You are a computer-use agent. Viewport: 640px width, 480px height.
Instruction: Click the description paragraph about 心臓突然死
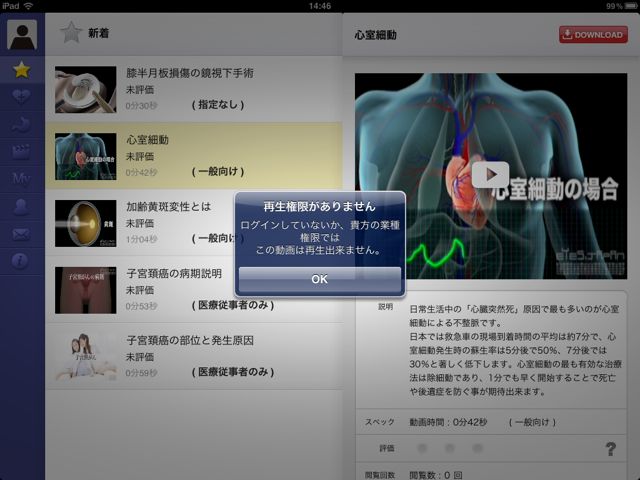(515, 350)
